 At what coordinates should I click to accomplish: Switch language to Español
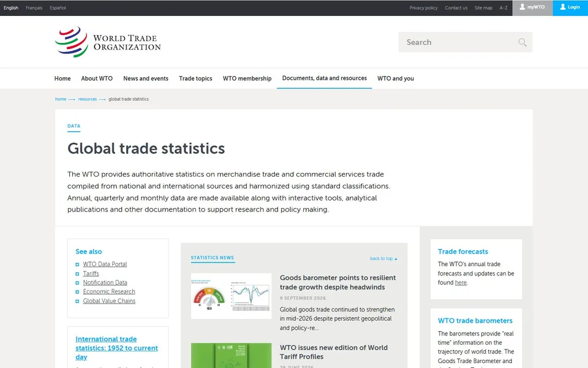click(x=58, y=8)
